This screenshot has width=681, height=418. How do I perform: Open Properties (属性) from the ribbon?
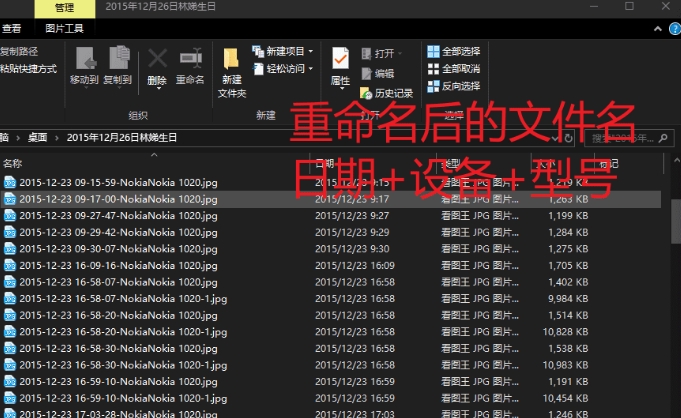point(340,66)
